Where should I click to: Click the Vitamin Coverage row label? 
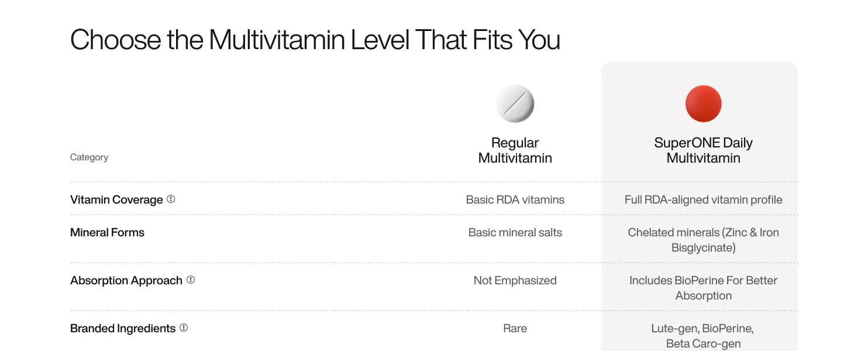[116, 199]
